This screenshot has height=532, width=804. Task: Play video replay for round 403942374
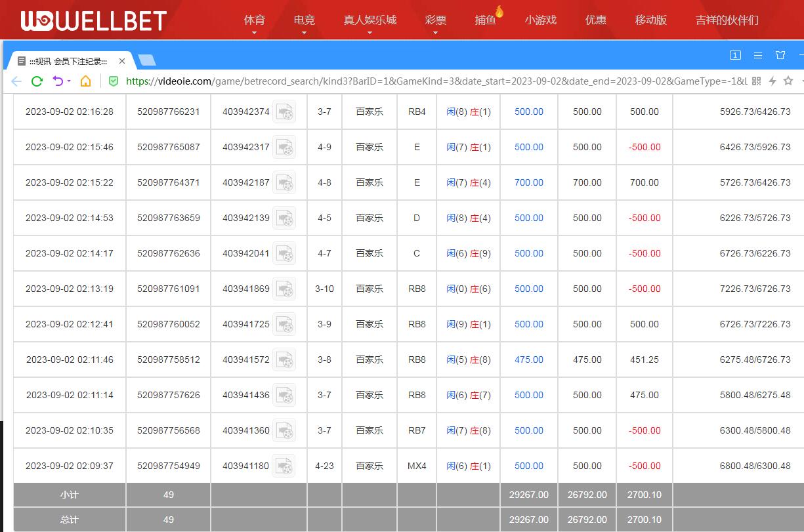(284, 112)
